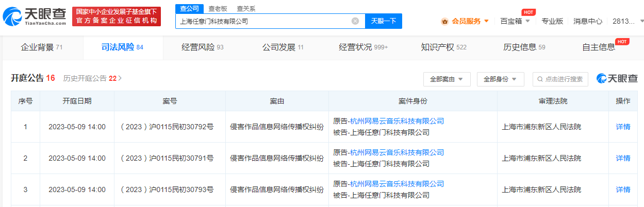Open the 知识产权 tab
This screenshot has width=644, height=207.
pyautogui.click(x=443, y=47)
